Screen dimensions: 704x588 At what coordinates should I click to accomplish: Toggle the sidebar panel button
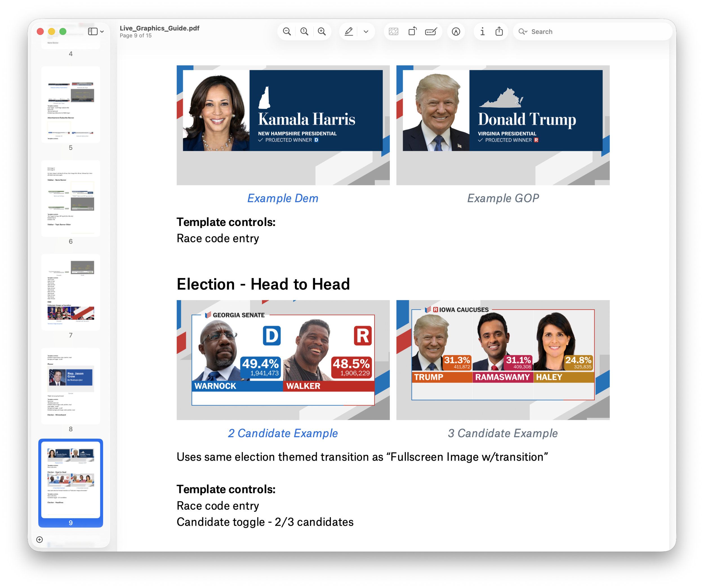click(x=93, y=32)
